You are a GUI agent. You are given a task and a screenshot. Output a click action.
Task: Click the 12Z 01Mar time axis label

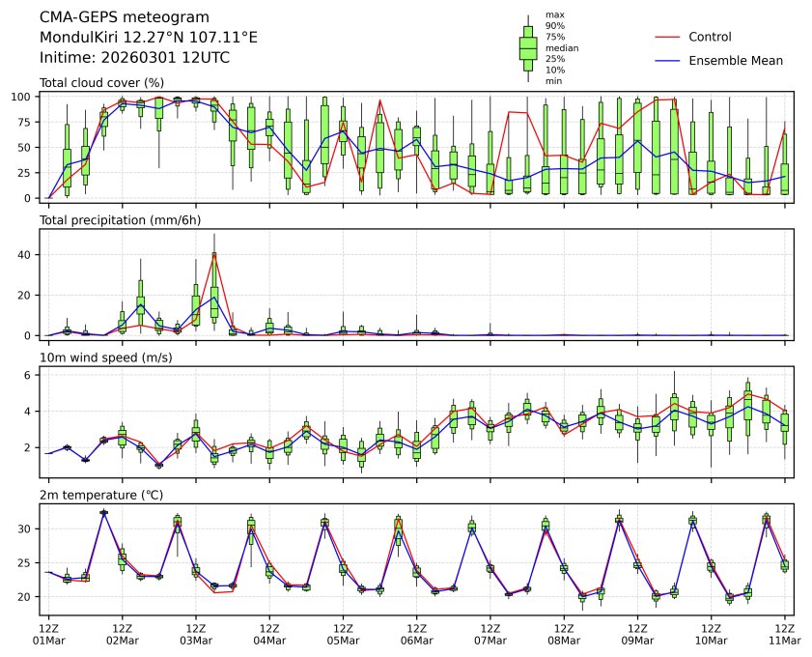tap(49, 633)
